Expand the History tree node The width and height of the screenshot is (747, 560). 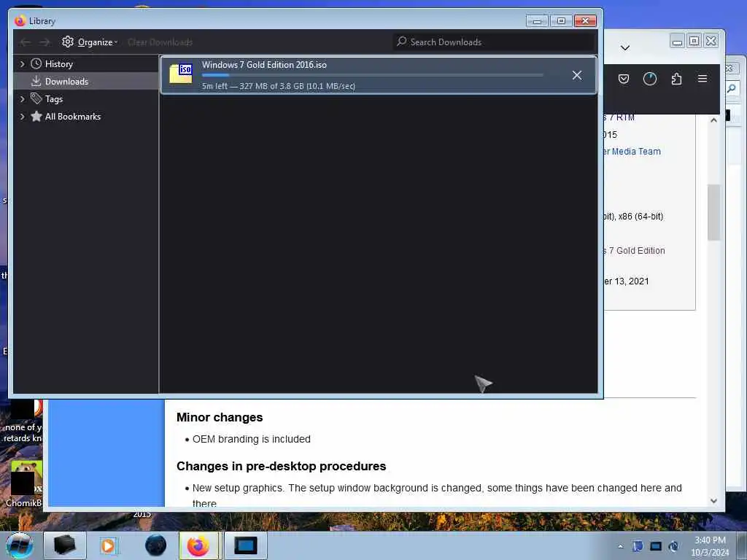[x=23, y=64]
